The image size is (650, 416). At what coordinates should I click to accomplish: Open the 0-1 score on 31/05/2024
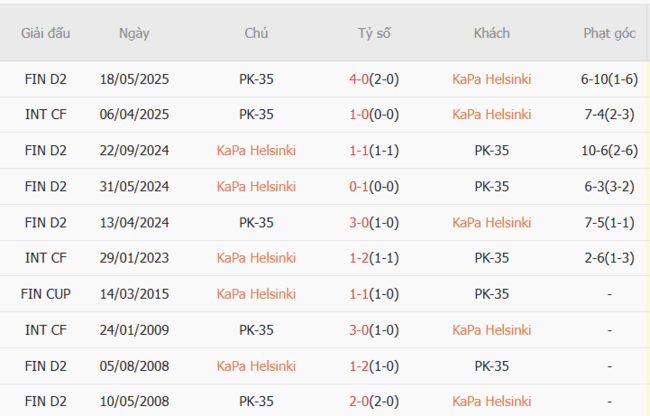[x=359, y=187]
